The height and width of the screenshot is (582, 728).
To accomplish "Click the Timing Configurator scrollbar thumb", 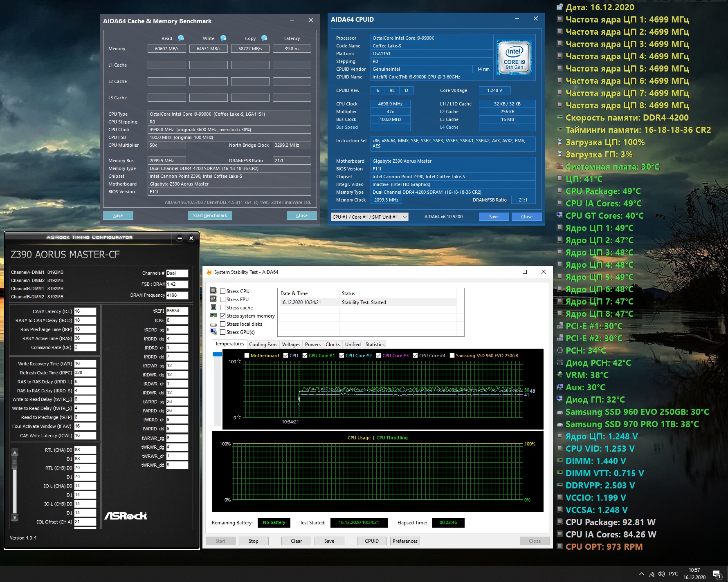I will (15, 463).
